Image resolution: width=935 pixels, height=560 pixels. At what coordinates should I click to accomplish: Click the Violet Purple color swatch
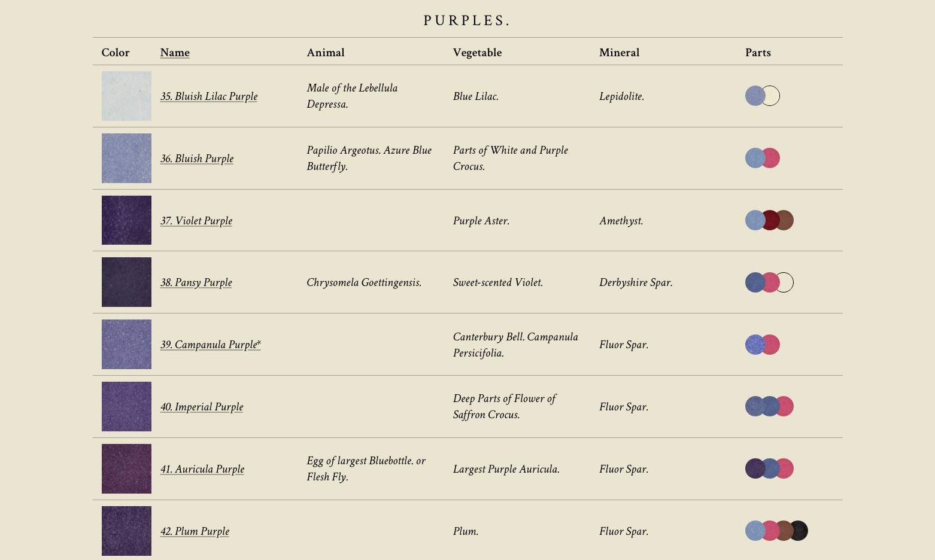126,220
